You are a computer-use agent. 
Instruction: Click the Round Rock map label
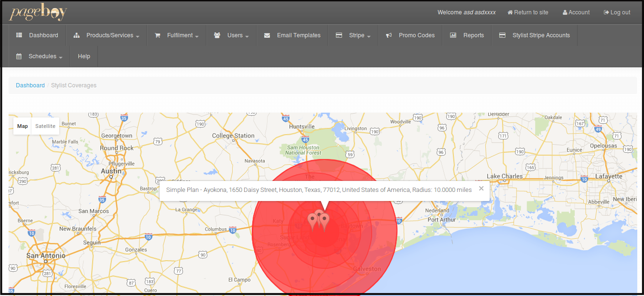(117, 148)
